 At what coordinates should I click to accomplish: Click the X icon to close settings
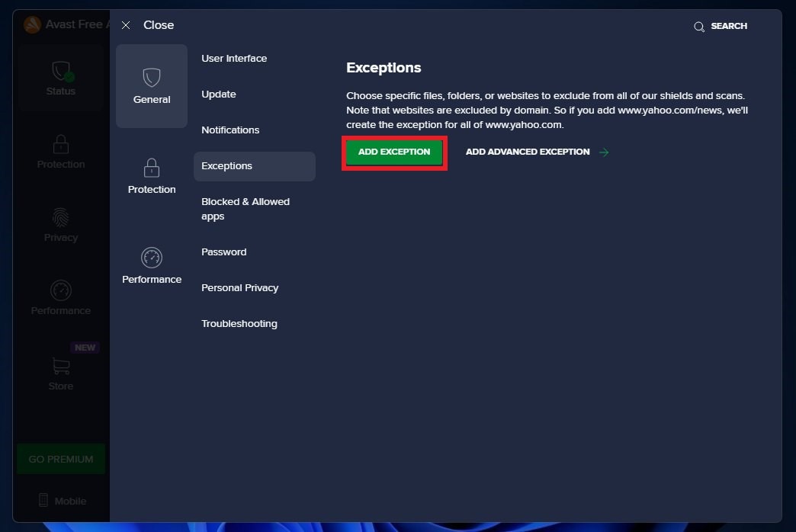tap(126, 25)
